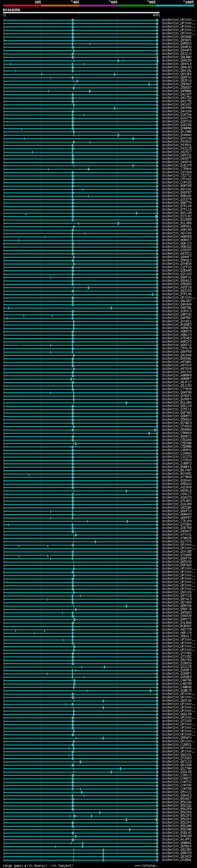The height and width of the screenshot is (868, 197).
Task: Open the UniRef100_Q41067 hit
Action: click(x=177, y=105)
